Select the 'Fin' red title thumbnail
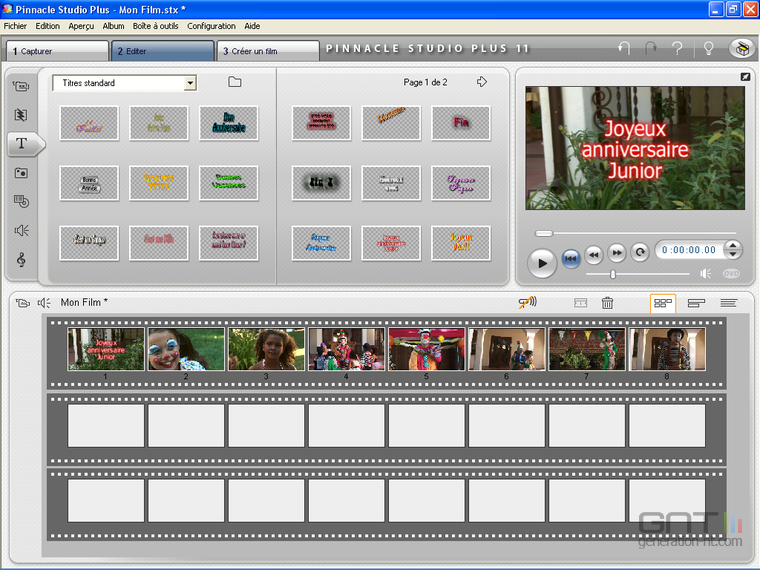 pos(460,123)
